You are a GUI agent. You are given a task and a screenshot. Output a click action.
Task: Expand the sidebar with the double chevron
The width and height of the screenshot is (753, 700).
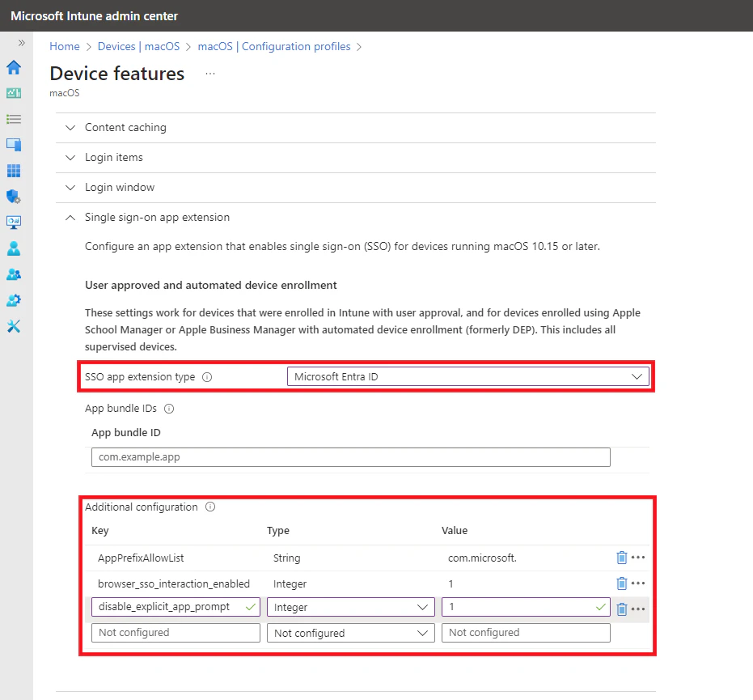point(21,43)
